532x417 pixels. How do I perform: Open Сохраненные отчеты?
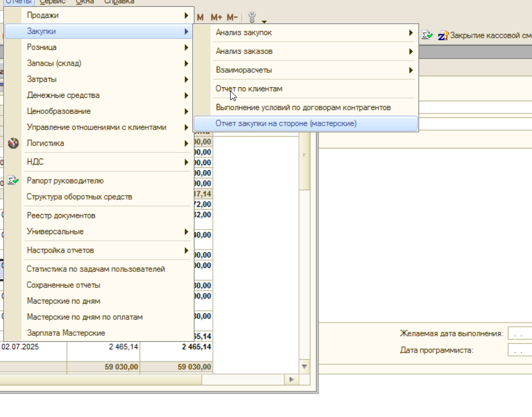click(x=98, y=285)
